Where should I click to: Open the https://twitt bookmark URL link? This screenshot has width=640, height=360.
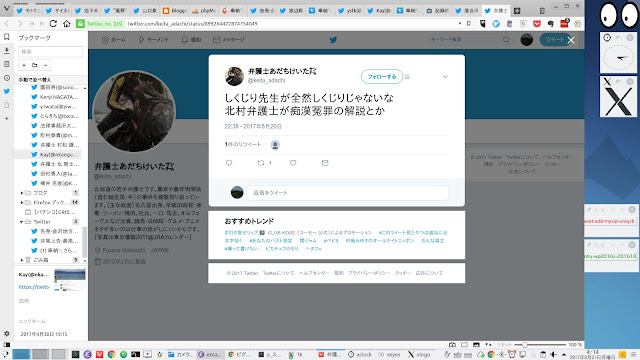coord(34,287)
